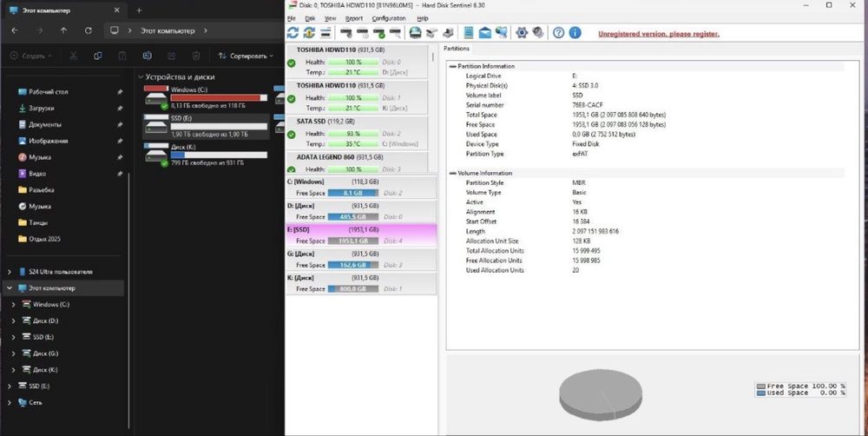The height and width of the screenshot is (436, 868).
Task: Unpin Рабочий стол using its pin icon
Action: (x=120, y=92)
